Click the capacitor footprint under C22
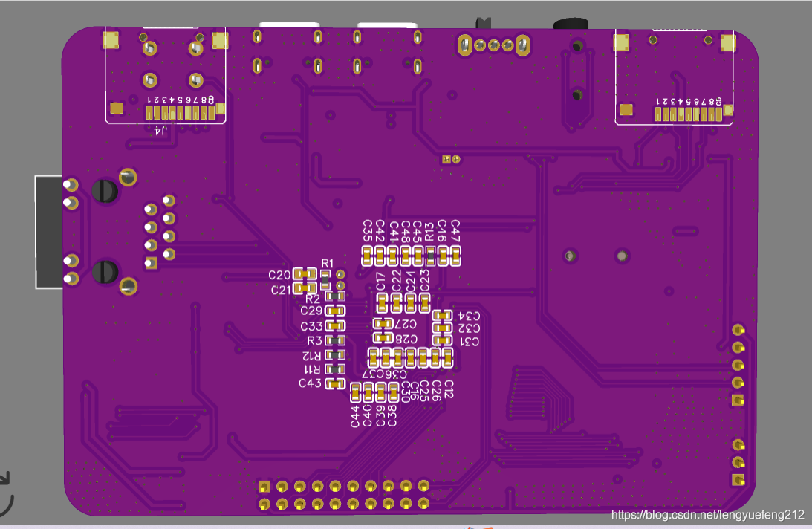Image resolution: width=812 pixels, height=529 pixels. click(x=396, y=303)
